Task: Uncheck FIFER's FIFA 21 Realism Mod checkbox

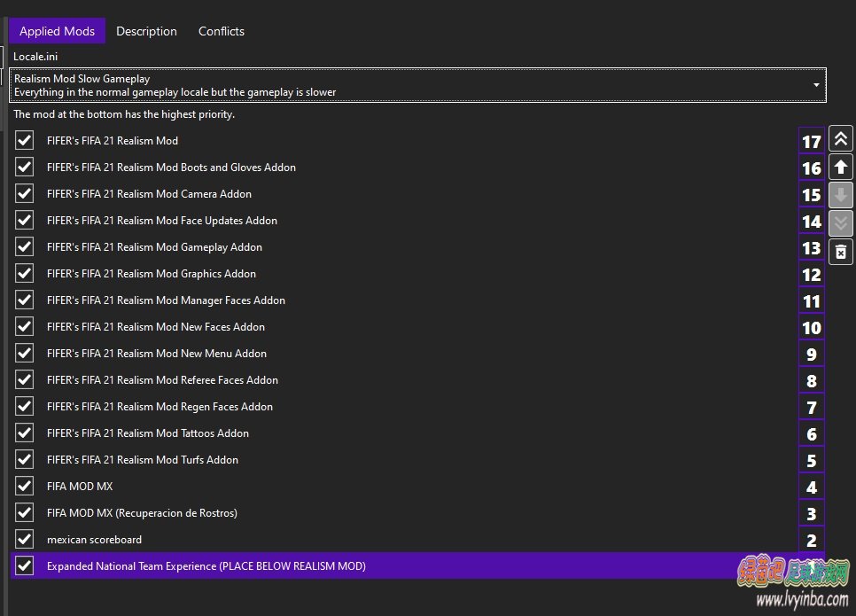Action: (x=25, y=140)
